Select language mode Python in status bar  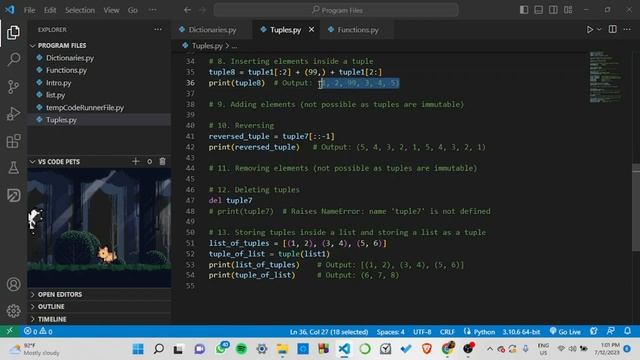click(484, 332)
